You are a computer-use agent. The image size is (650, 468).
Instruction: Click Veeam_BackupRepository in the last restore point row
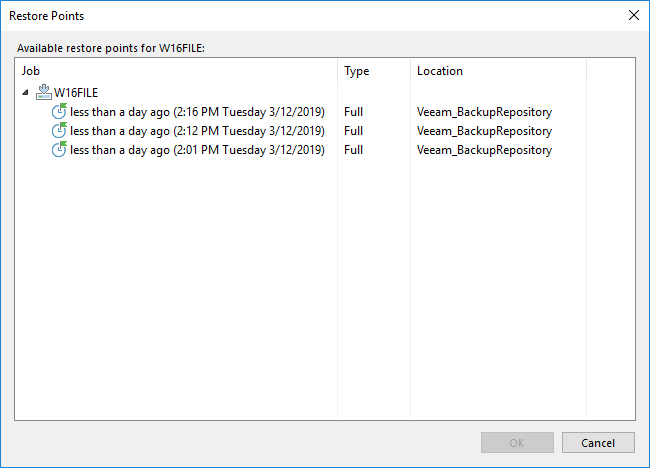[484, 150]
